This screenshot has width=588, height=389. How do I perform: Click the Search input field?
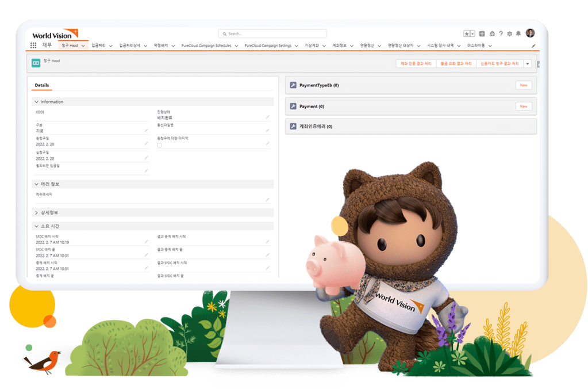[272, 34]
